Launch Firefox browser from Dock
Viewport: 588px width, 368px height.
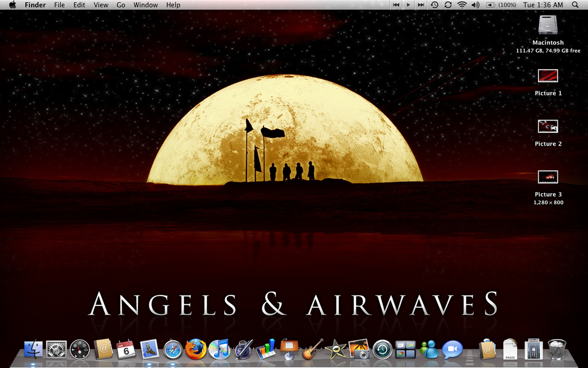[x=196, y=349]
